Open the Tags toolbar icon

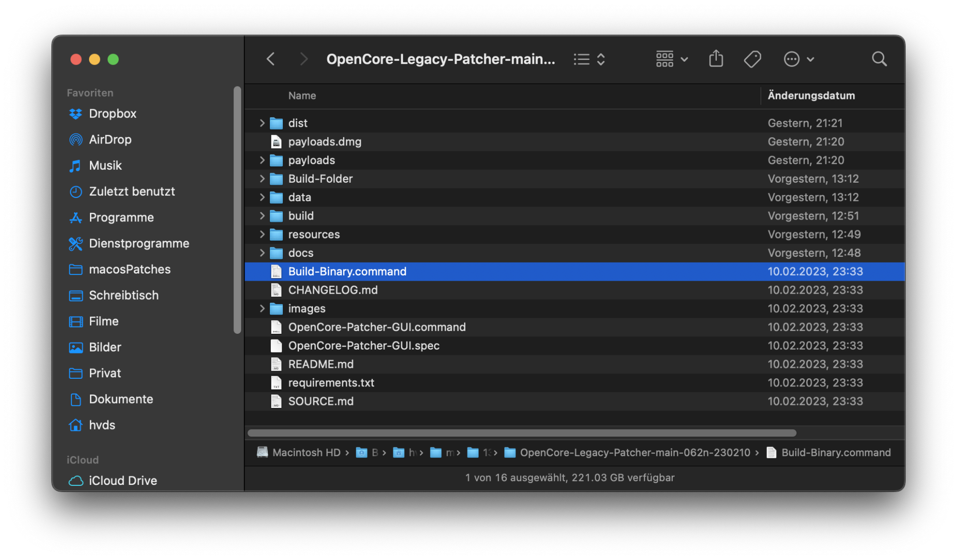752,59
